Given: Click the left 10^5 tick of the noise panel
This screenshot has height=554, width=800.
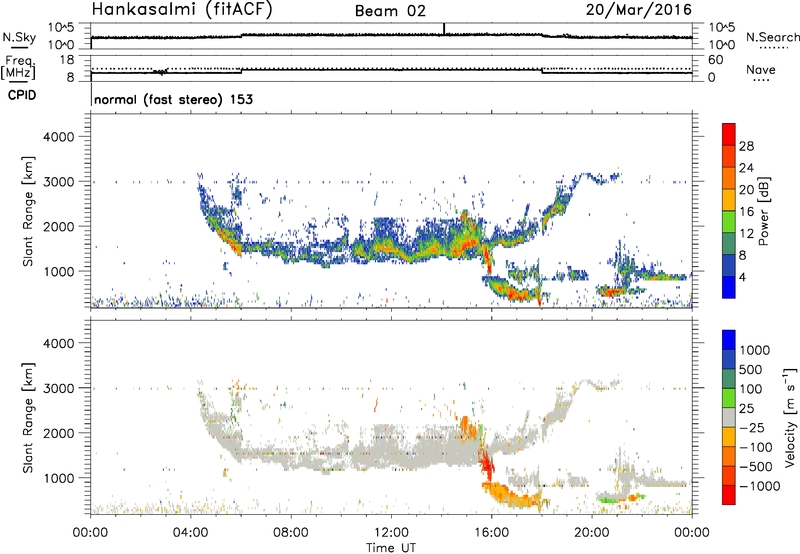Looking at the screenshot, I should tap(61, 28).
